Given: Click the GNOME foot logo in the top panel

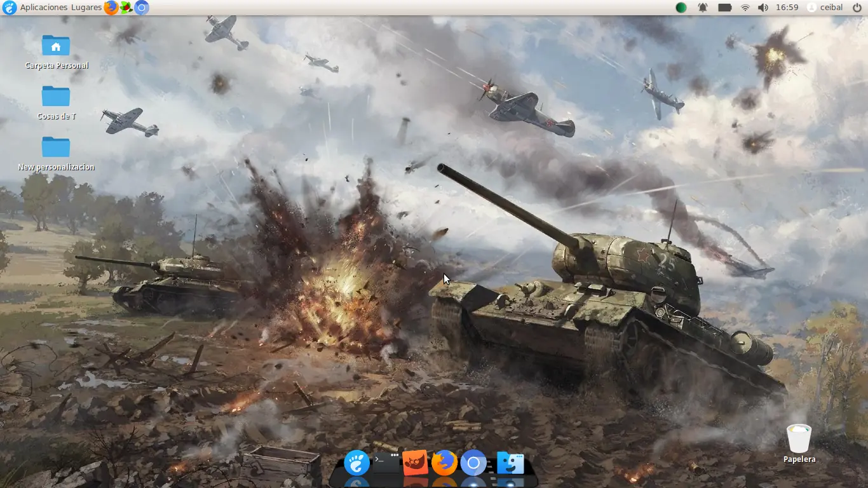Looking at the screenshot, I should pyautogui.click(x=9, y=8).
